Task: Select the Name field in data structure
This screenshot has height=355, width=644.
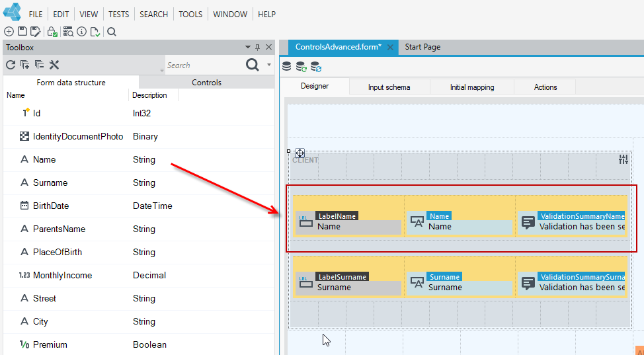Action: [139, 159]
